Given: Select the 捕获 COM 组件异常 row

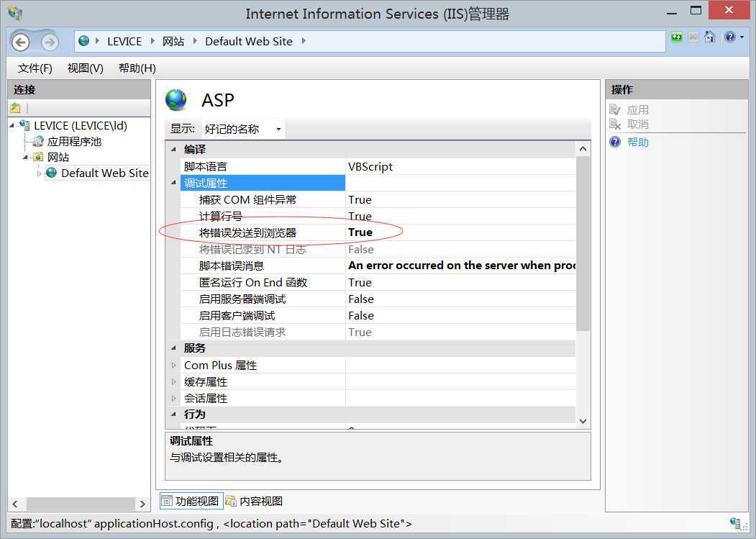Looking at the screenshot, I should tap(378, 199).
